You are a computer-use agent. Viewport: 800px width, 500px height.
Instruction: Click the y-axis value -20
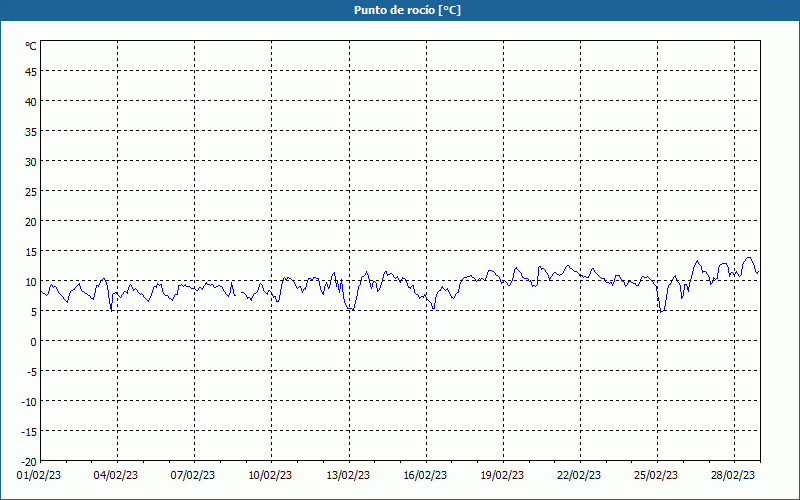pyautogui.click(x=29, y=462)
